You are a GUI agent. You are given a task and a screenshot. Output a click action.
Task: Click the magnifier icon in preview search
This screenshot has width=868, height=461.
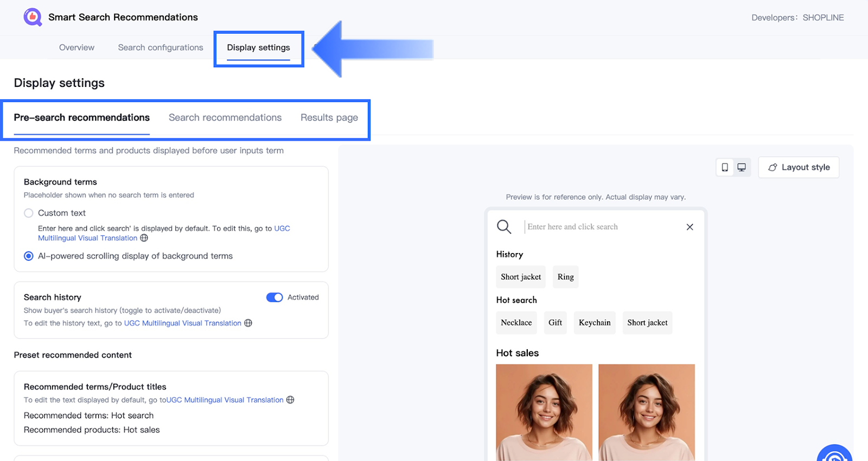(504, 226)
